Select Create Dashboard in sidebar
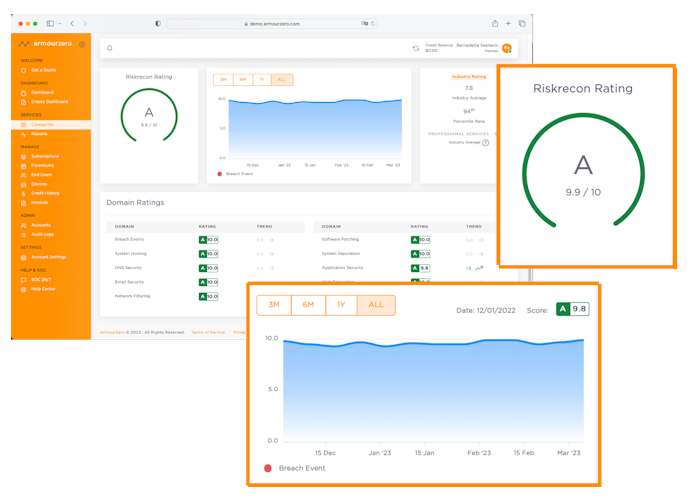 [49, 102]
